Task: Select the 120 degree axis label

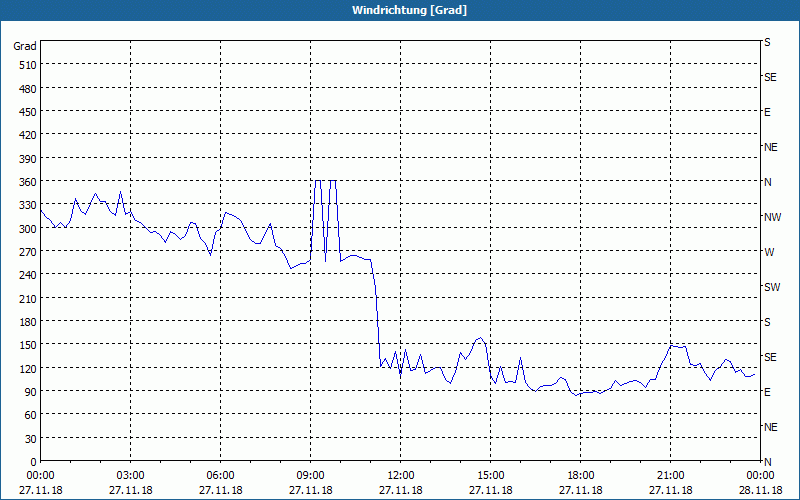Action: pyautogui.click(x=29, y=368)
